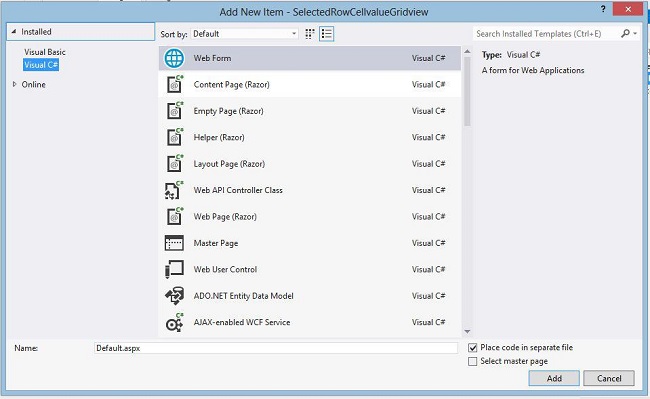Select Visual C# in the tree
Screen dimensions: 650x399
pyautogui.click(x=41, y=65)
